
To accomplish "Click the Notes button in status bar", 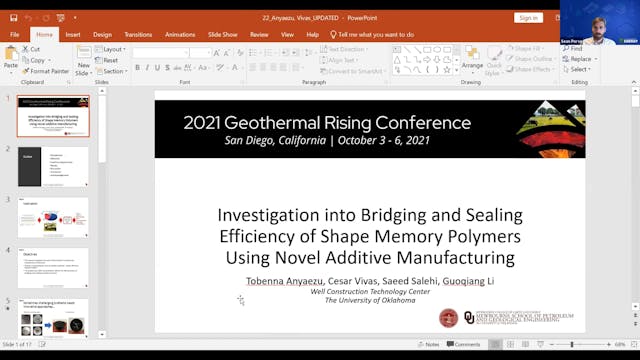I will point(429,344).
